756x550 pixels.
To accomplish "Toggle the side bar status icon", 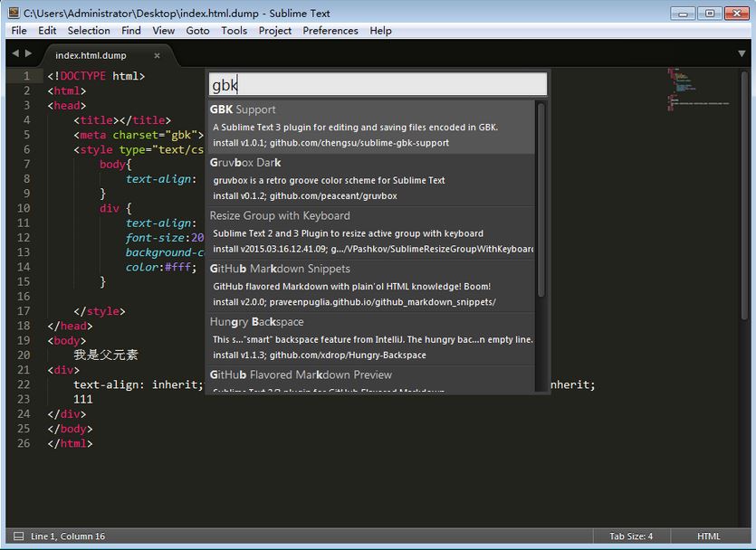I will pos(18,536).
